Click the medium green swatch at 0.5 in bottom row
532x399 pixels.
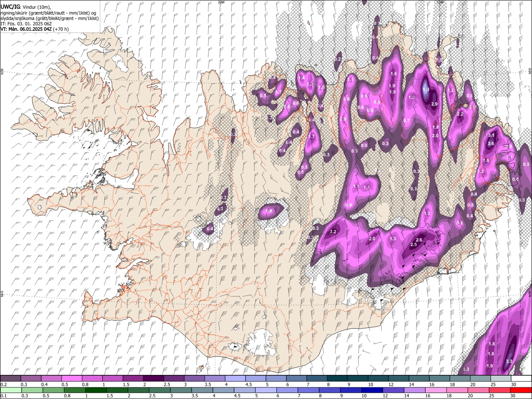tap(53, 390)
